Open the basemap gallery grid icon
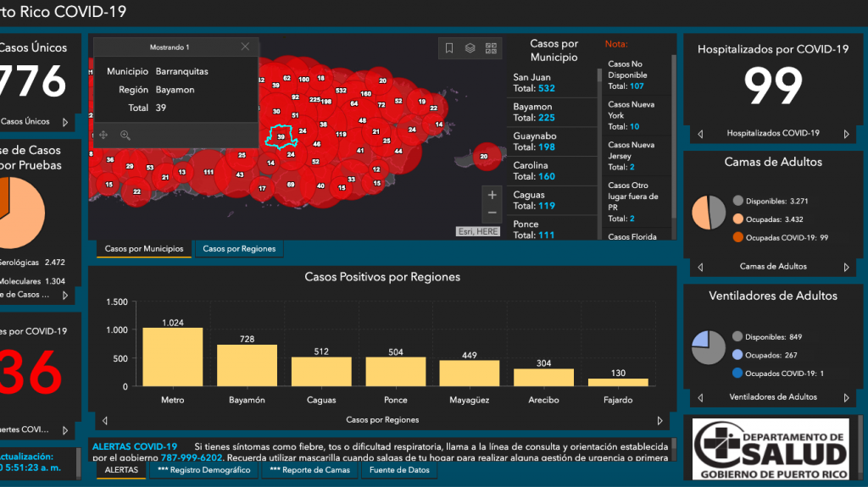 [490, 48]
